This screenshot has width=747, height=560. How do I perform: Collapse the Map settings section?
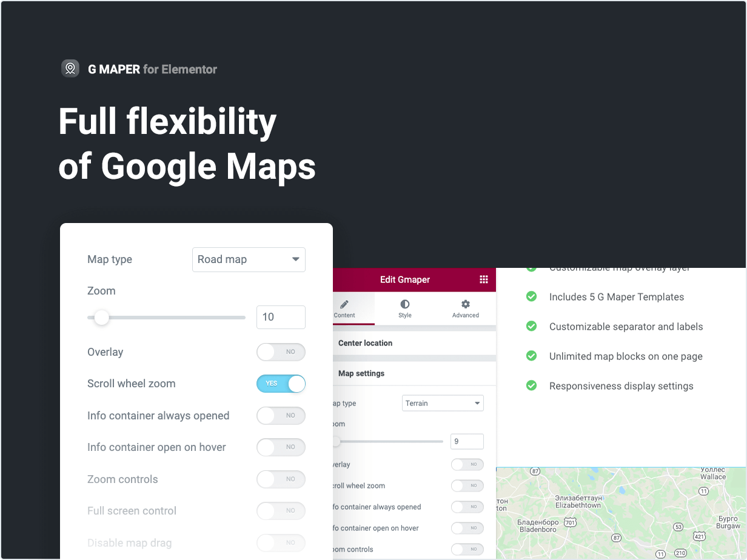click(361, 373)
